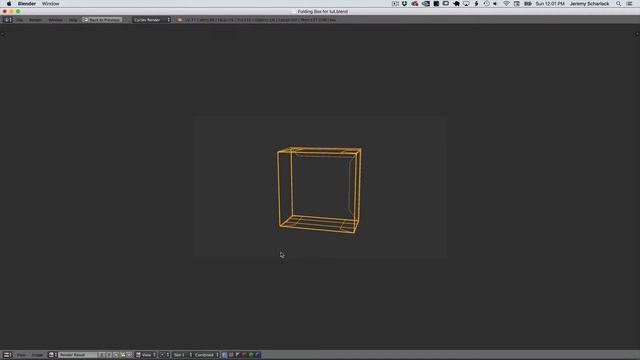The image size is (640, 360).
Task: Click the area split corner widget at top right
Action: coord(637,34)
